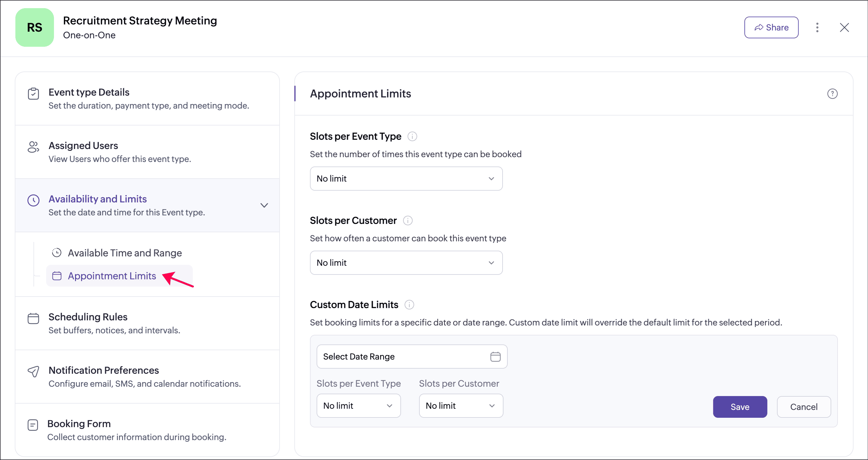868x460 pixels.
Task: Click info icon beside Slots per Event Type
Action: pos(412,136)
